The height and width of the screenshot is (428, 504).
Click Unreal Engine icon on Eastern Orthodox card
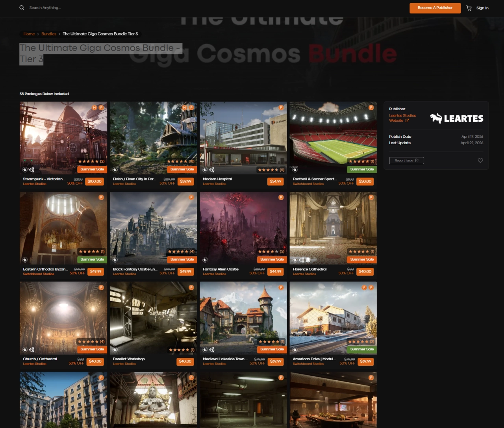25,260
